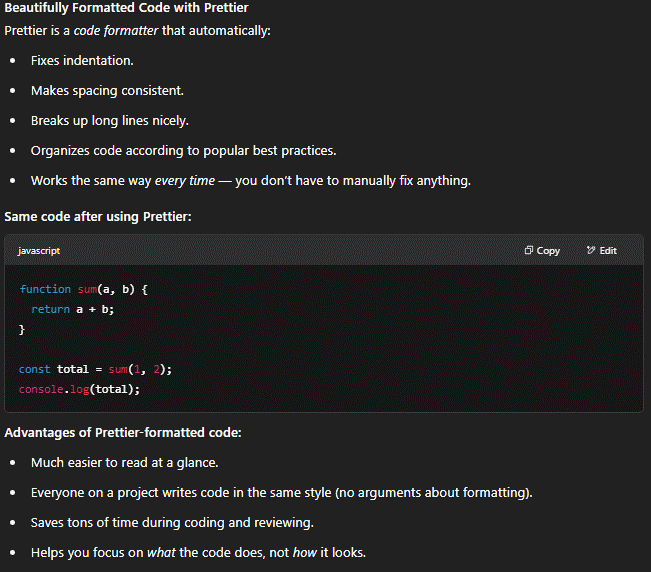Click 'Organizes code according to popular best practices.'
The width and height of the screenshot is (651, 572).
pos(184,151)
